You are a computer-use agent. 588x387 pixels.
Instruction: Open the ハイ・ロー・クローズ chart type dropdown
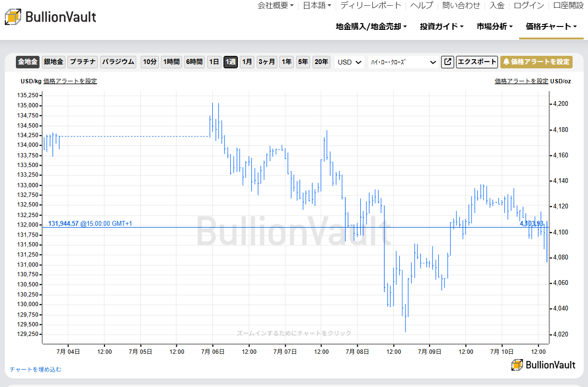(x=403, y=62)
